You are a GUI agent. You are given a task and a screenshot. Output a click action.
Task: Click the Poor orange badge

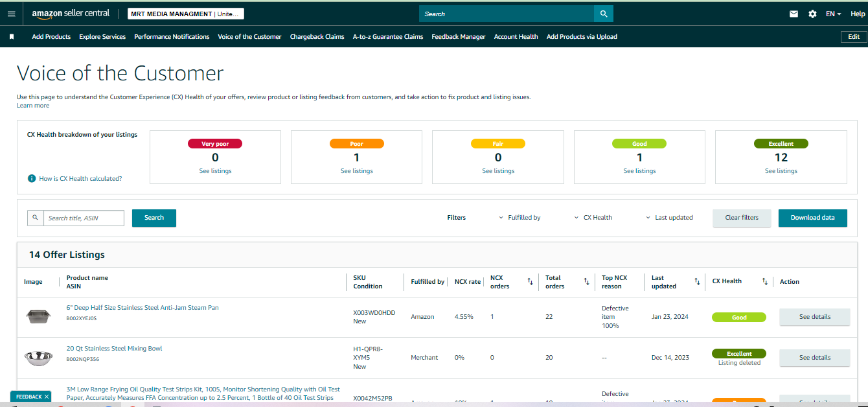(x=357, y=144)
